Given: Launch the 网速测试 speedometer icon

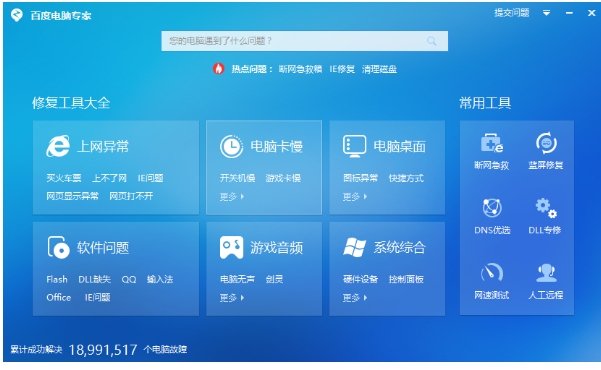Looking at the screenshot, I should pyautogui.click(x=492, y=272).
